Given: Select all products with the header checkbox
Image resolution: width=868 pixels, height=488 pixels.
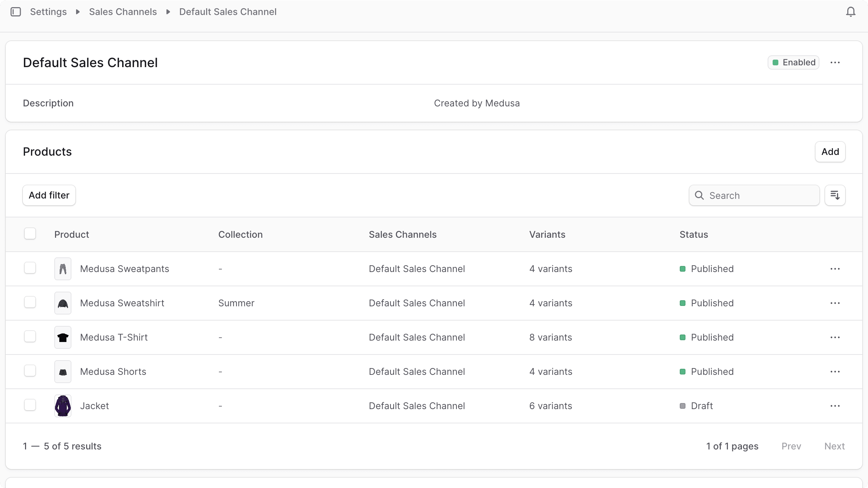Looking at the screenshot, I should [x=30, y=233].
